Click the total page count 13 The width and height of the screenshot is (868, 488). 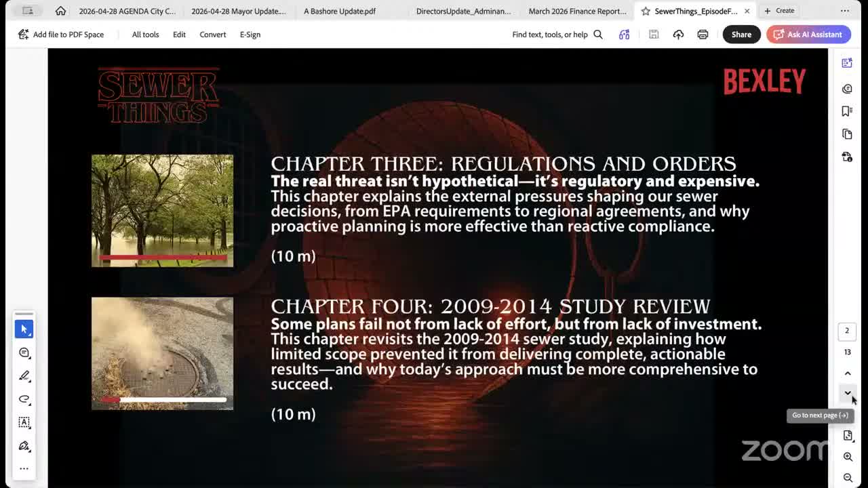pos(847,352)
